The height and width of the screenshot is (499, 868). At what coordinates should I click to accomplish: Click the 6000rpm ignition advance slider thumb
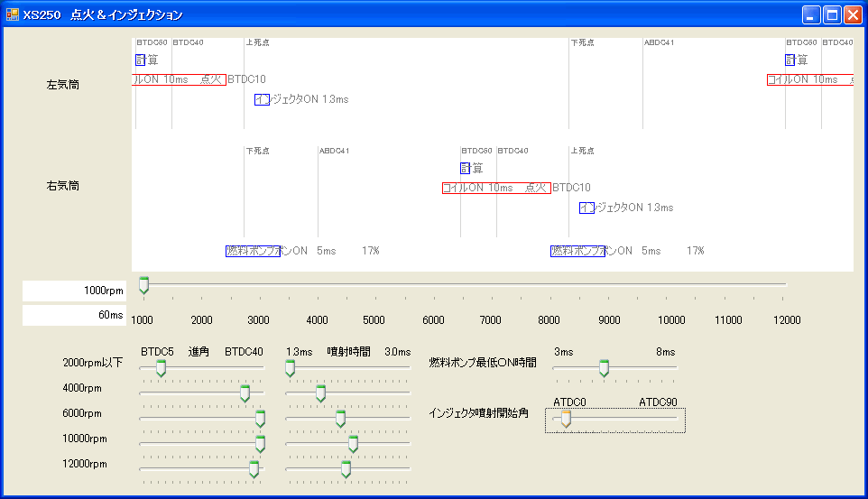260,419
